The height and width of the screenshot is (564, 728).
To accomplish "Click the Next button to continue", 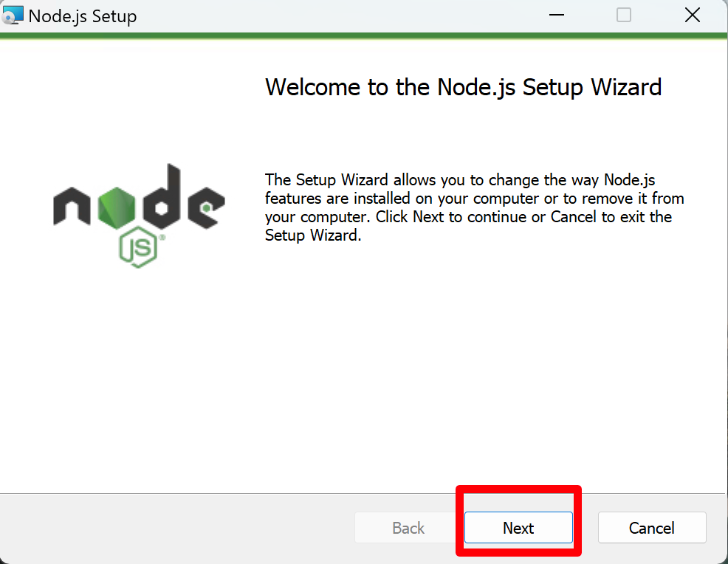I will [518, 528].
